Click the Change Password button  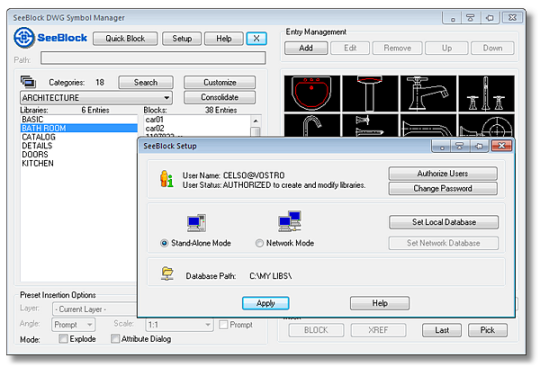[x=443, y=188]
